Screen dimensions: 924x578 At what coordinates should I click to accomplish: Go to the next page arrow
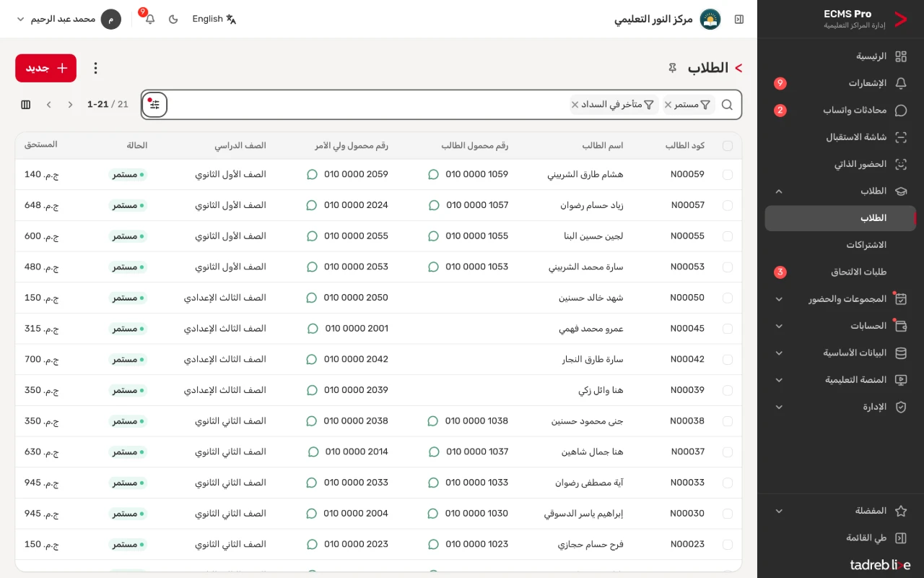(49, 105)
